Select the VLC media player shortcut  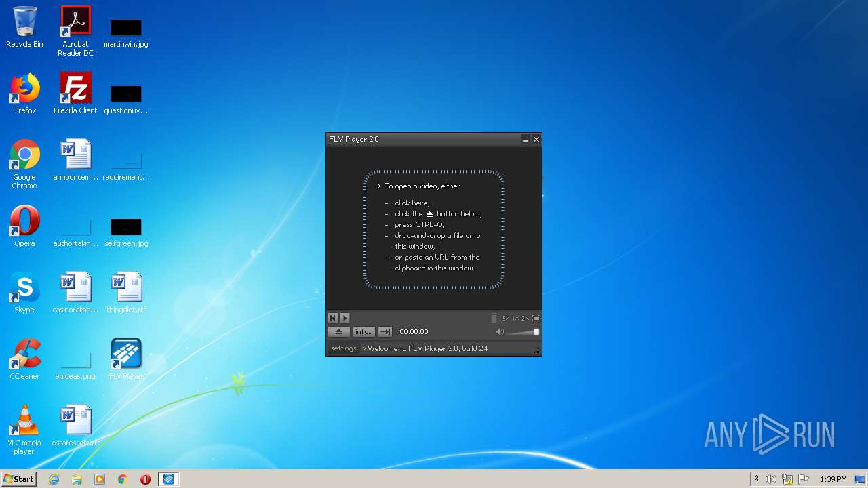point(24,430)
